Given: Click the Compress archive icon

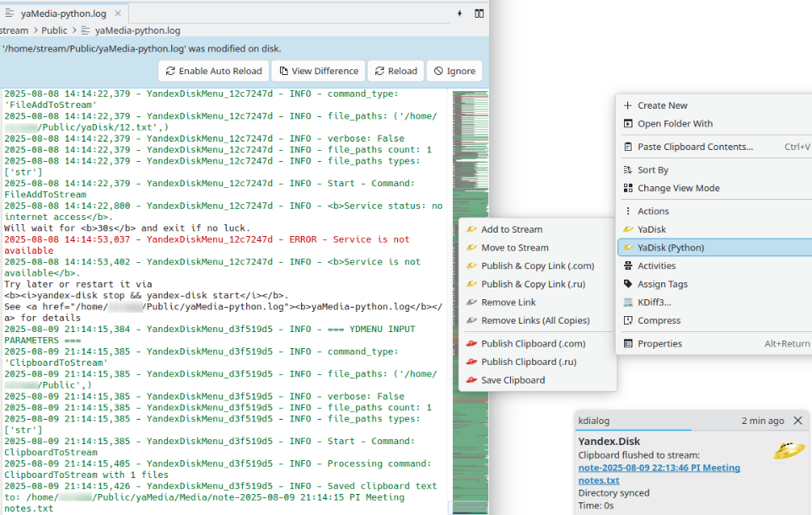Looking at the screenshot, I should click(x=627, y=320).
